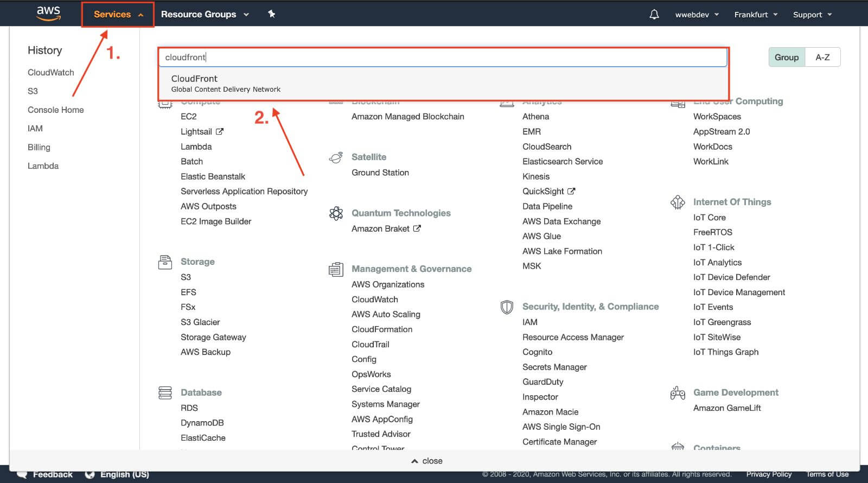Open Lambda from History
The image size is (868, 483).
(43, 166)
